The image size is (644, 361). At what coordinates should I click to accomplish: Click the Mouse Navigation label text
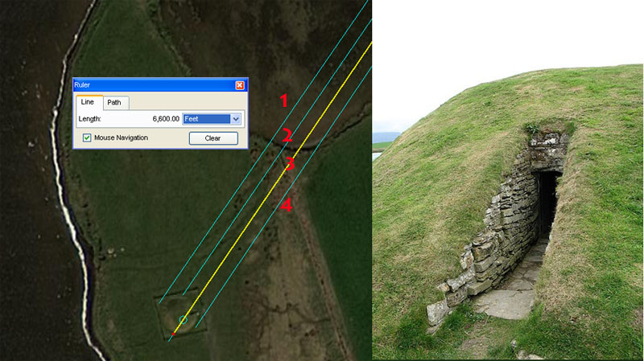coord(122,137)
